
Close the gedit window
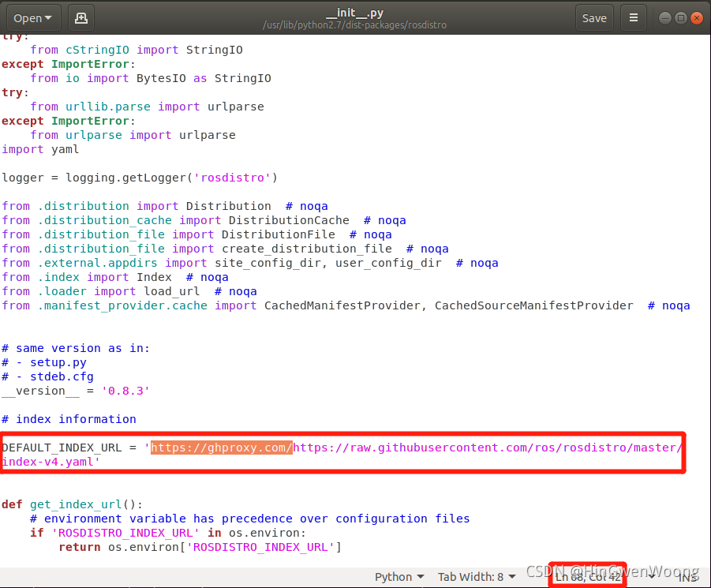(x=697, y=18)
